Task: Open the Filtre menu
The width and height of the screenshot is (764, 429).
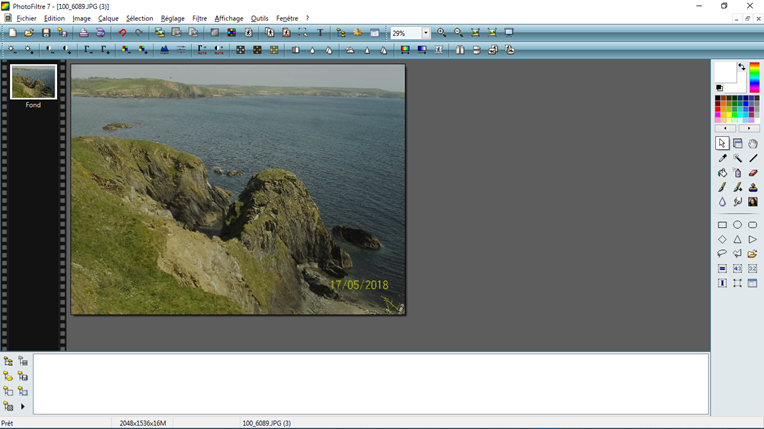Action: 199,18
